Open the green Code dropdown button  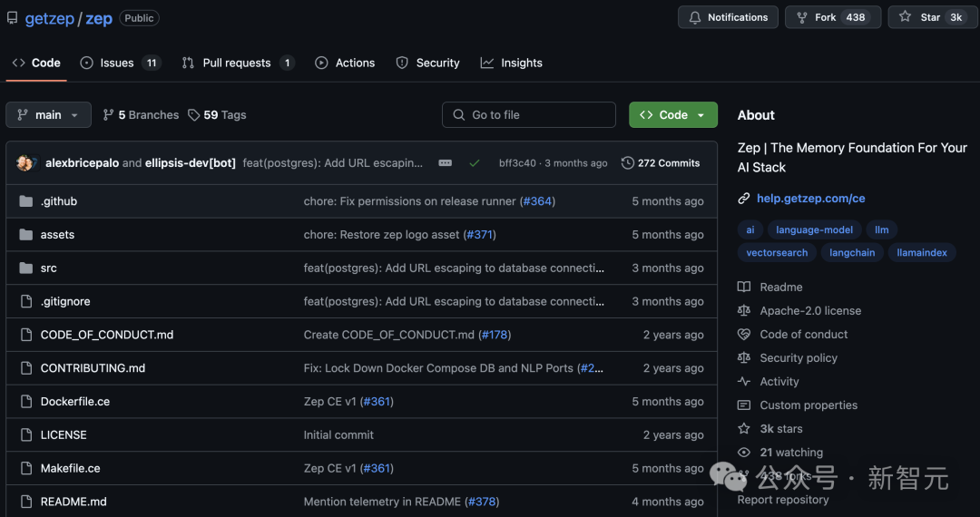click(x=673, y=115)
